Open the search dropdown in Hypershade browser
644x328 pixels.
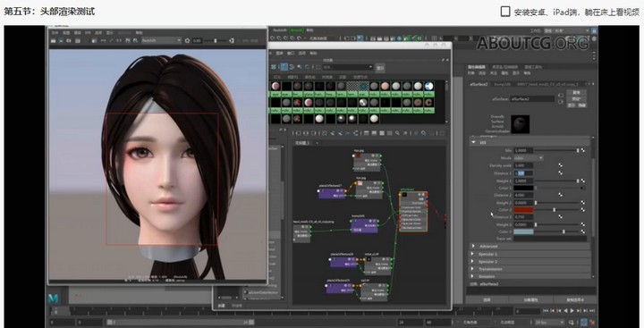[347, 67]
